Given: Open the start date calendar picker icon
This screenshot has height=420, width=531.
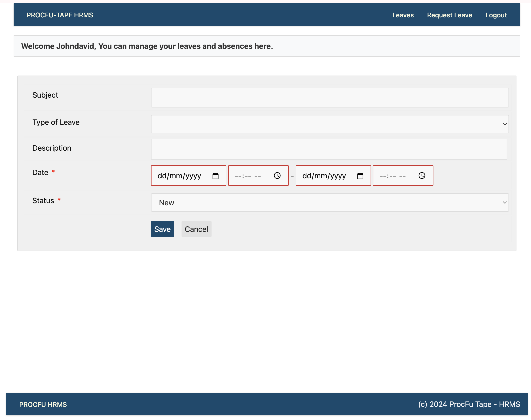Looking at the screenshot, I should (215, 176).
